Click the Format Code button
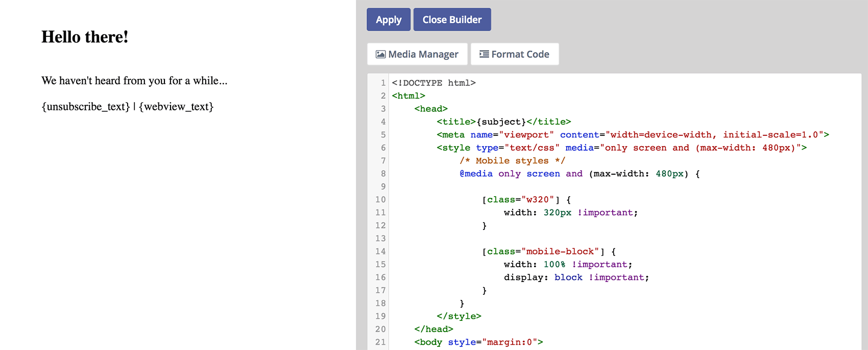Screen dimensions: 868x350 [515, 54]
